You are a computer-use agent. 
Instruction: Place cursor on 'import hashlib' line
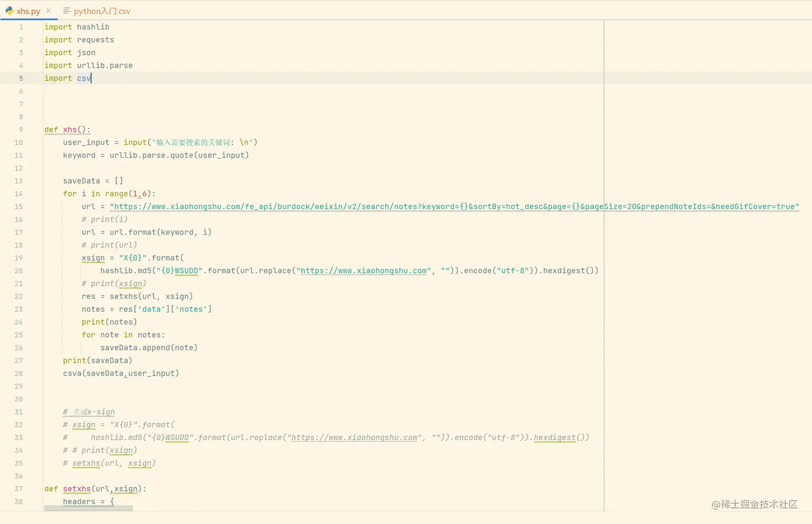point(77,27)
